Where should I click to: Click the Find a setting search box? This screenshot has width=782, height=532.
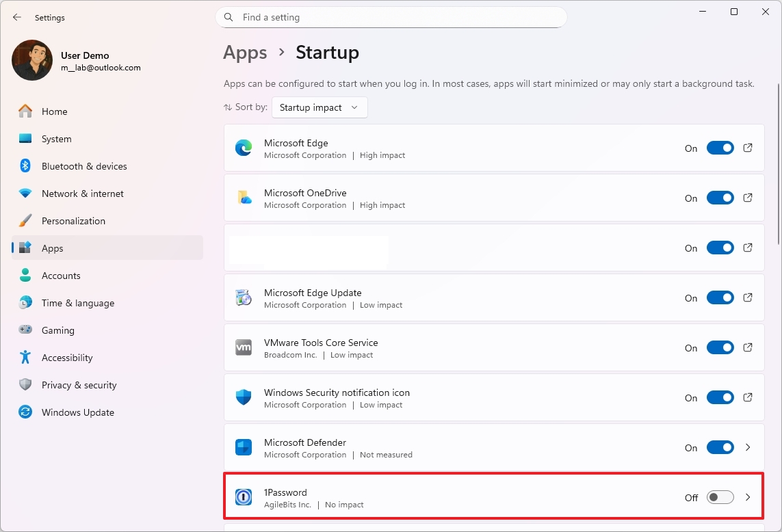tap(391, 17)
